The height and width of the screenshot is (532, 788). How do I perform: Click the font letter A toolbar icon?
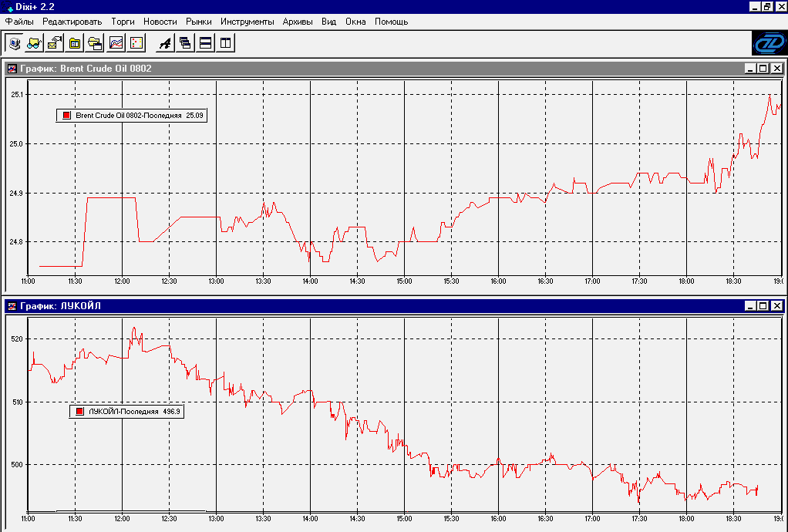(165, 43)
